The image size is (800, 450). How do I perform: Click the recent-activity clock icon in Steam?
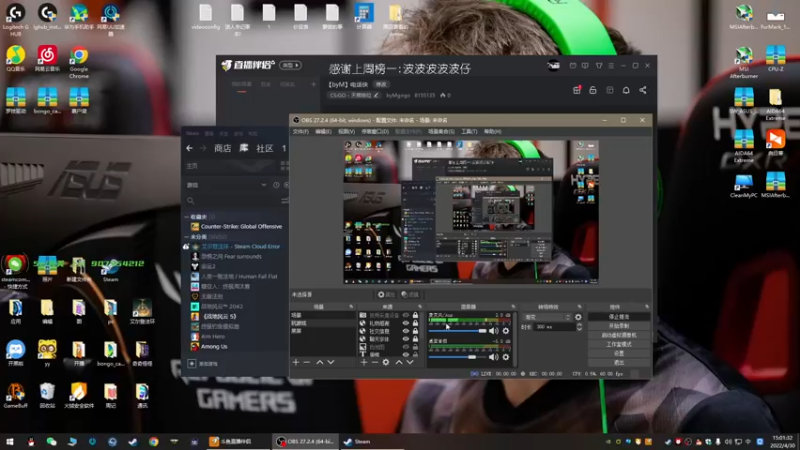276,185
